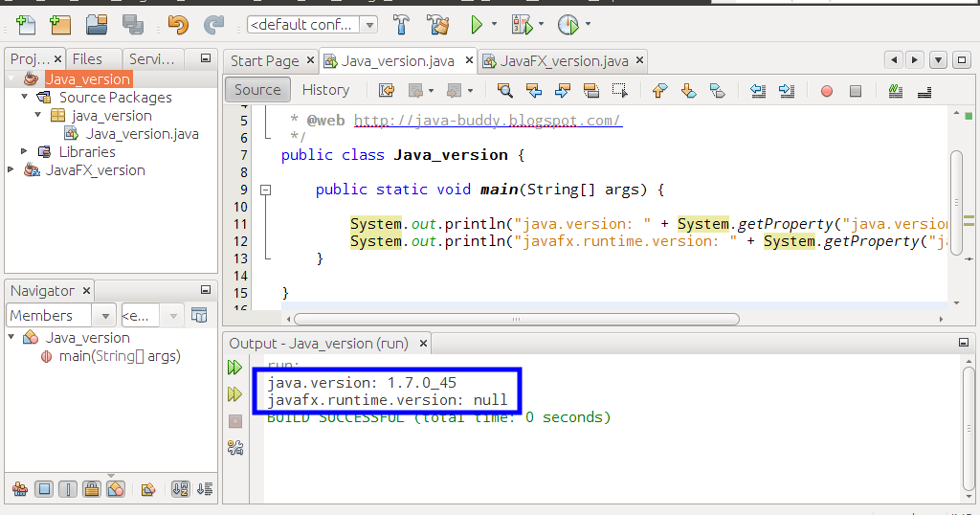Click the Last Edit icon
The width and height of the screenshot is (980, 515).
coord(387,91)
